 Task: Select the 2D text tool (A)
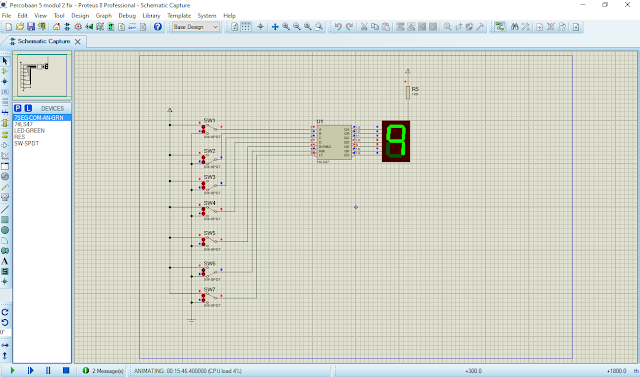(x=5, y=261)
